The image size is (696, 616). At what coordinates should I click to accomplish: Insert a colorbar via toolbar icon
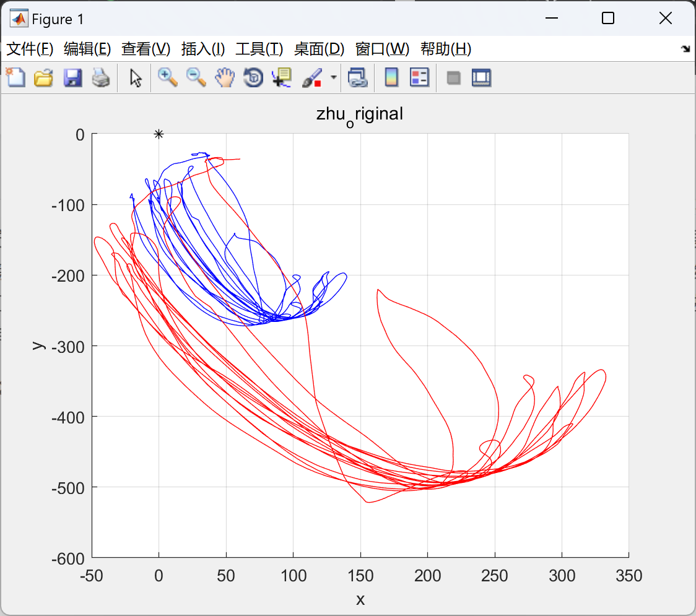point(391,77)
